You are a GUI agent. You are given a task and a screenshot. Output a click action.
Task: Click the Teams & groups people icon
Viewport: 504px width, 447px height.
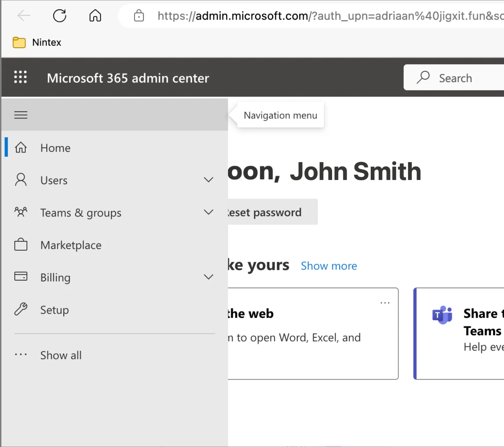click(x=21, y=212)
